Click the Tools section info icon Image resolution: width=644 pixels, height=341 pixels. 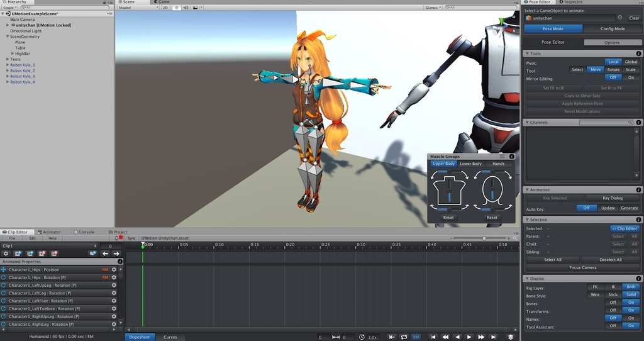(x=639, y=53)
